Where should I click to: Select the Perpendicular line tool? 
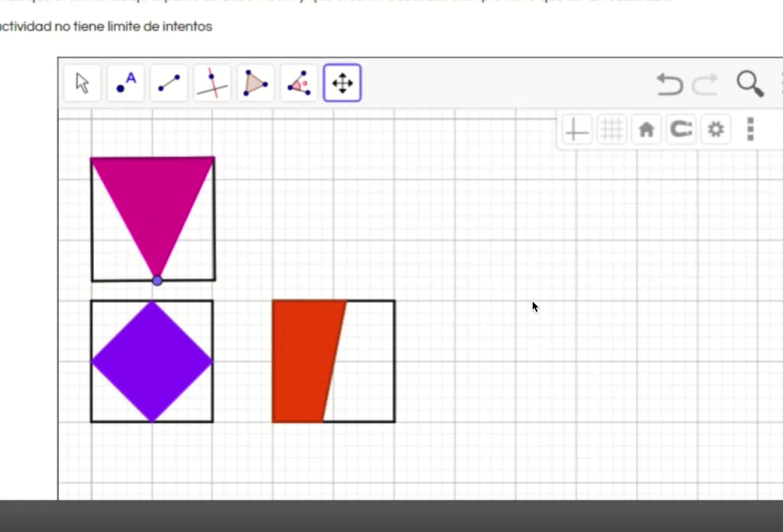pyautogui.click(x=212, y=83)
